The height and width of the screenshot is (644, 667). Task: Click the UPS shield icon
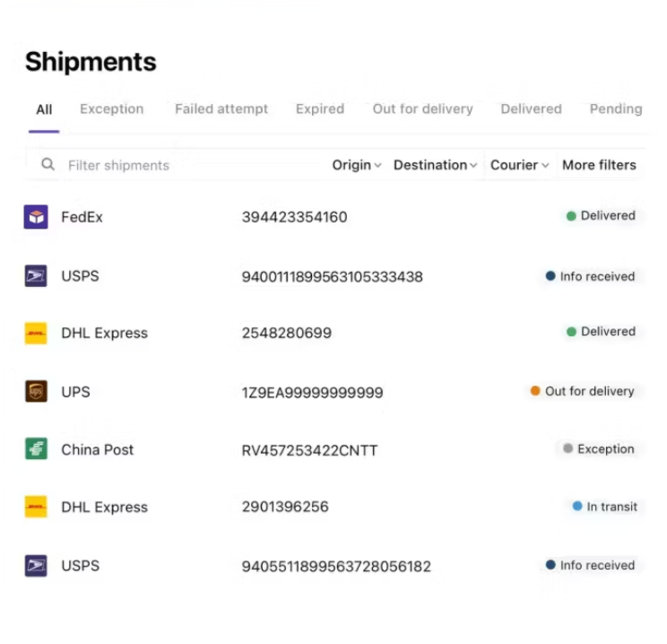point(36,391)
